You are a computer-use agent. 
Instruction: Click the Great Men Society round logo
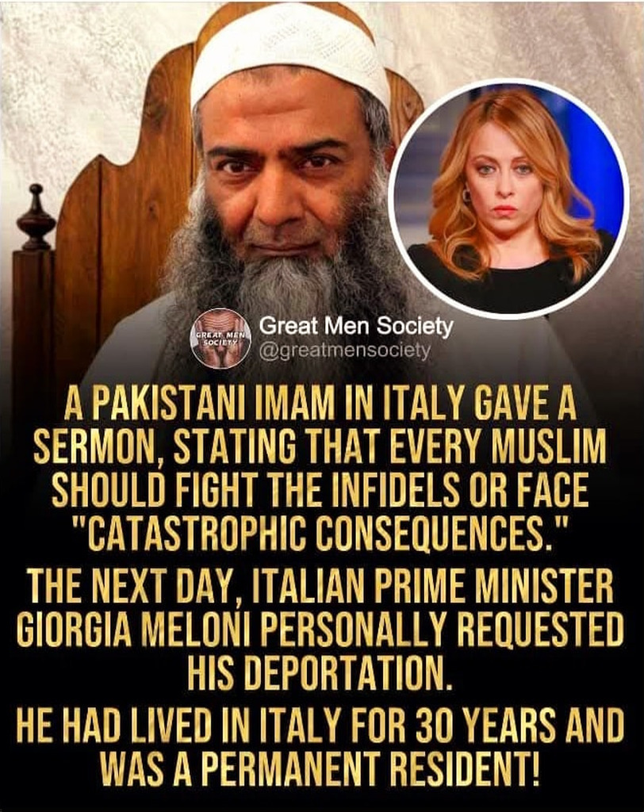pos(222,339)
